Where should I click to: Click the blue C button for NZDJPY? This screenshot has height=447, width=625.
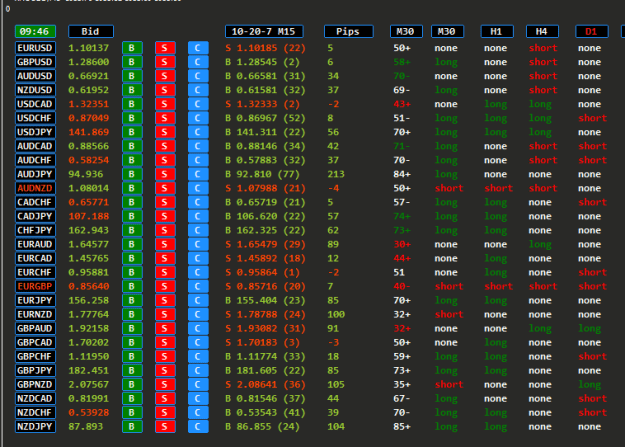(198, 427)
